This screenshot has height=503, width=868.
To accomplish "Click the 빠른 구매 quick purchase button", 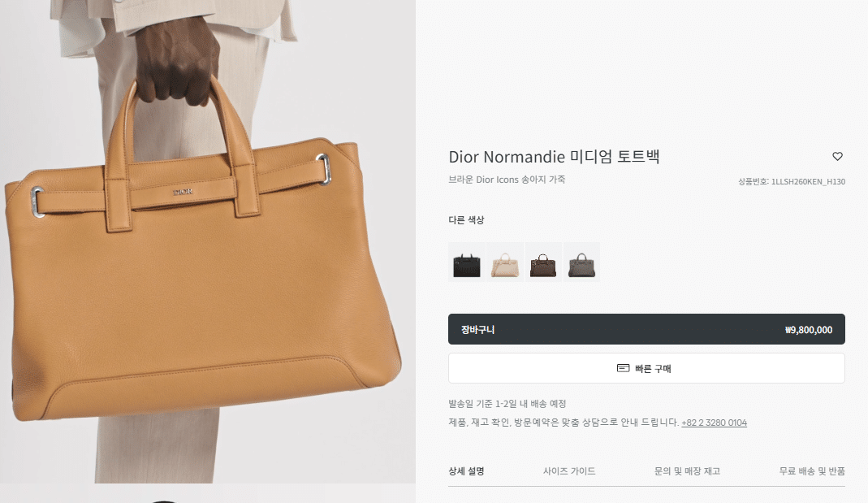I will tap(646, 368).
